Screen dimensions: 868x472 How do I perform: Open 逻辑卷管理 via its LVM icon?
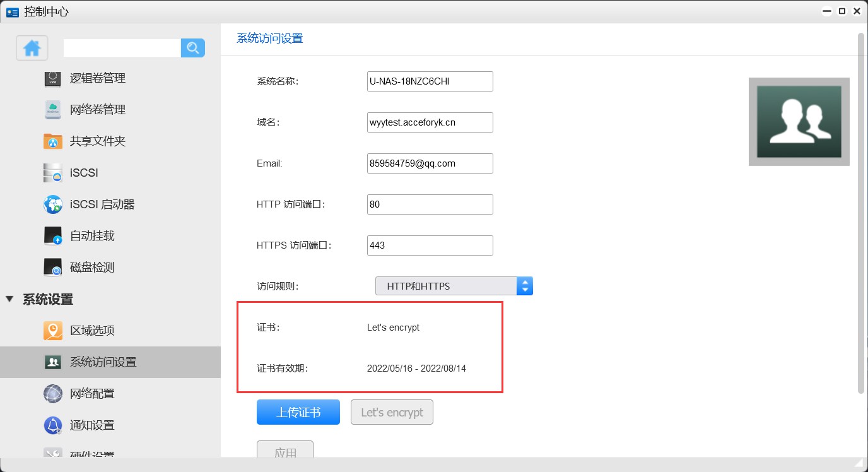tap(53, 78)
